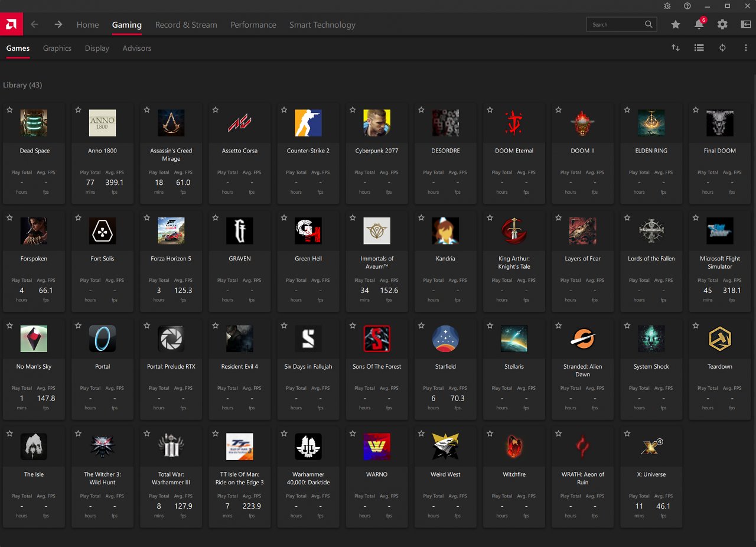Open the help question mark icon

click(x=687, y=6)
